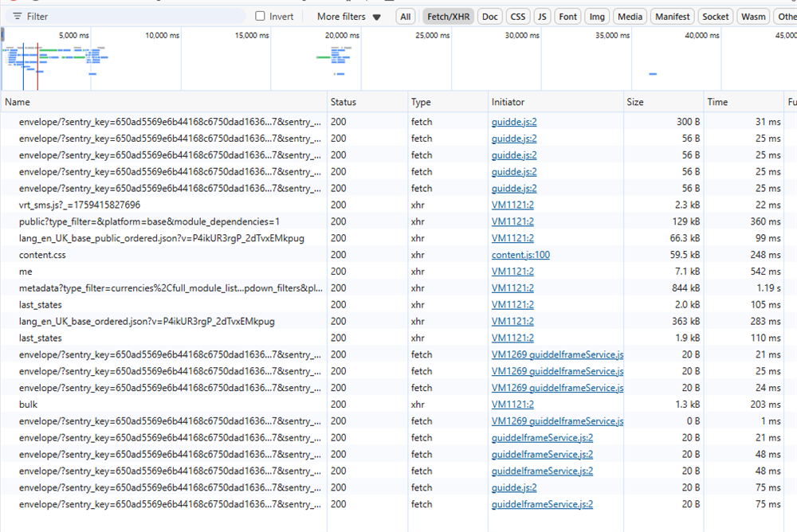Sort by the Time column header
Viewport: 797px width, 532px height.
pyautogui.click(x=717, y=102)
